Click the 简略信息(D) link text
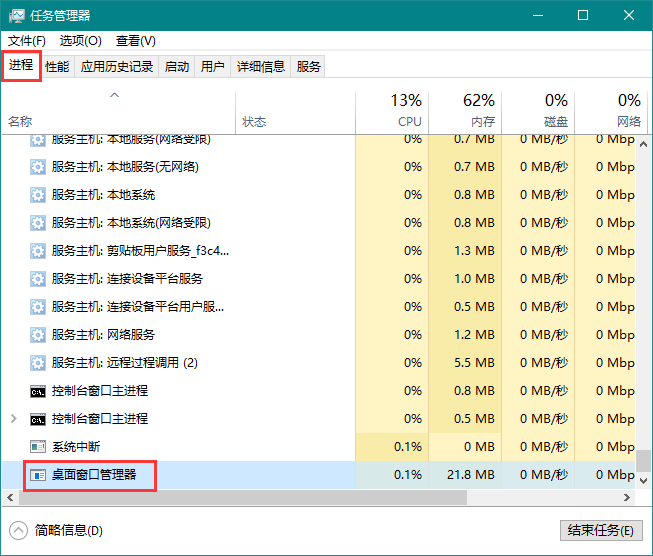Viewport: 653px width, 556px height. tap(69, 531)
